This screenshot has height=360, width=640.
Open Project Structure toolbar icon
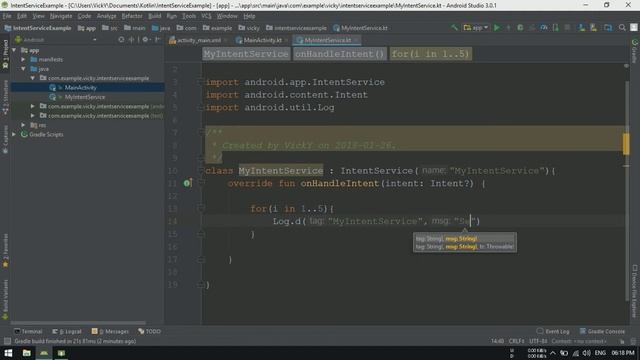(x=608, y=27)
